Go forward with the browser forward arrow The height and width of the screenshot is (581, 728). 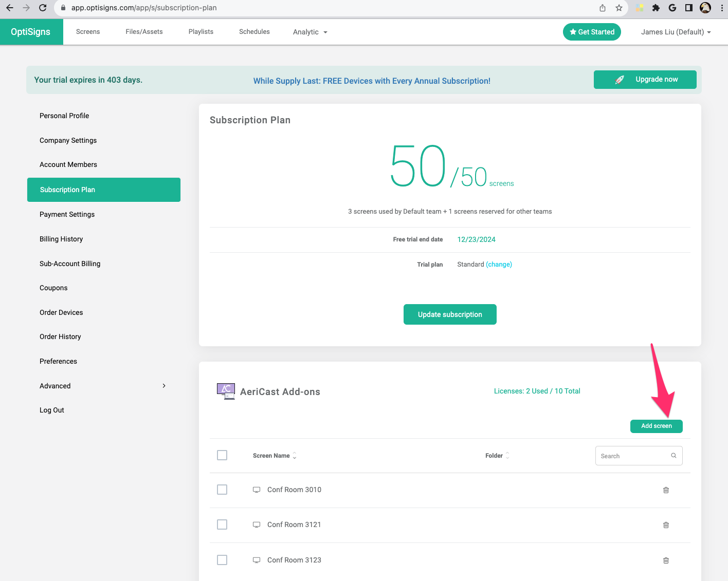26,8
